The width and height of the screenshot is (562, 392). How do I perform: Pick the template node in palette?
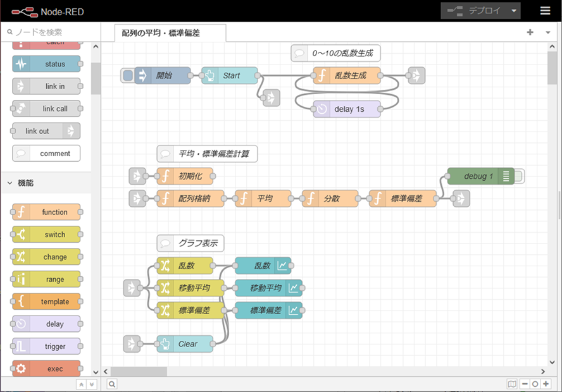coord(47,302)
